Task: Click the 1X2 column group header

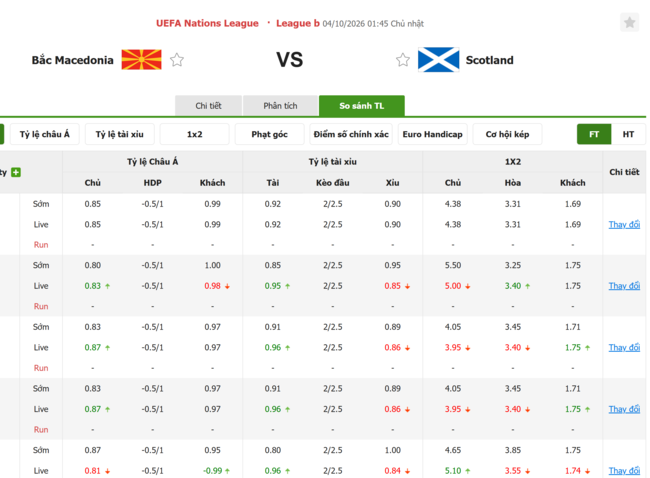Action: point(513,162)
